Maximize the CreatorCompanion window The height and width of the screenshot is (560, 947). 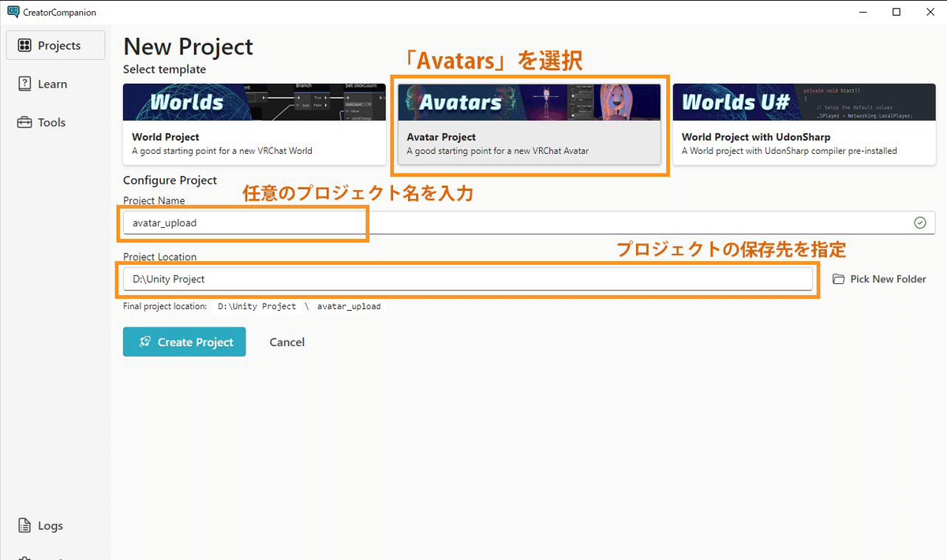click(x=896, y=12)
